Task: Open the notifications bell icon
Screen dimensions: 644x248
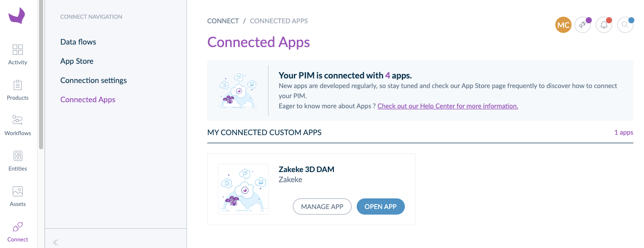Action: (x=604, y=25)
